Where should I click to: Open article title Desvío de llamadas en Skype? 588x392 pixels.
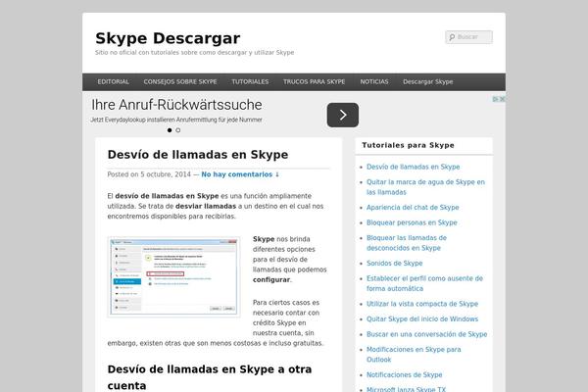tap(198, 155)
